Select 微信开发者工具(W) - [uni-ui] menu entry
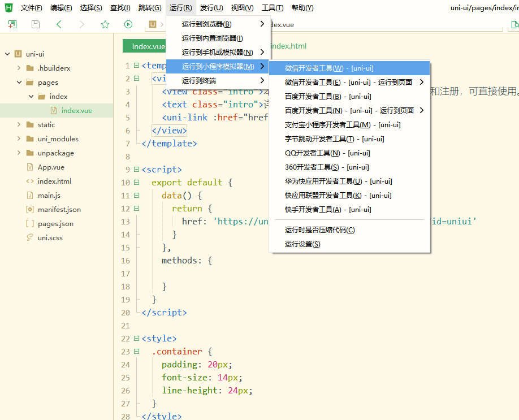 click(329, 68)
